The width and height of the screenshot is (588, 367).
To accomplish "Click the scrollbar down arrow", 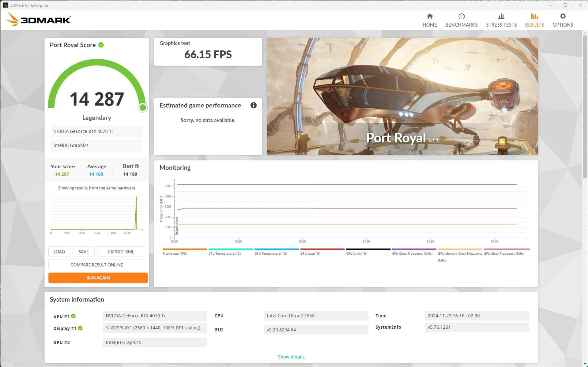I will 585,364.
